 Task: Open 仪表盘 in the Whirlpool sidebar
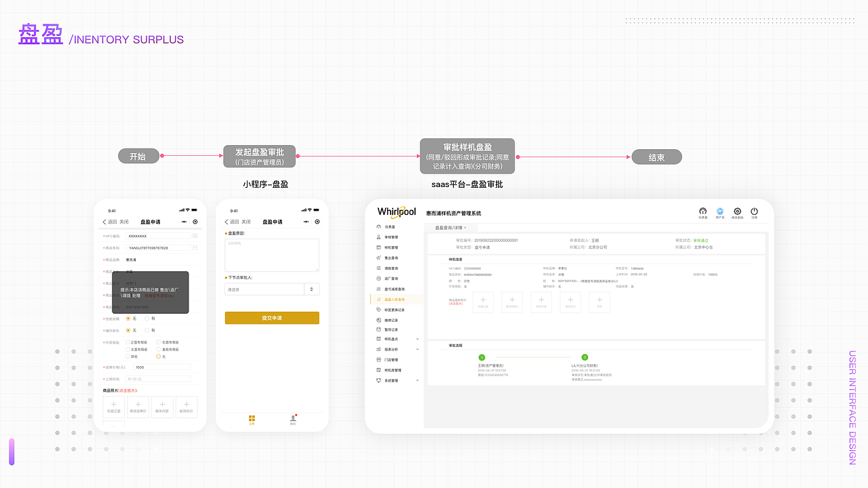(385, 226)
